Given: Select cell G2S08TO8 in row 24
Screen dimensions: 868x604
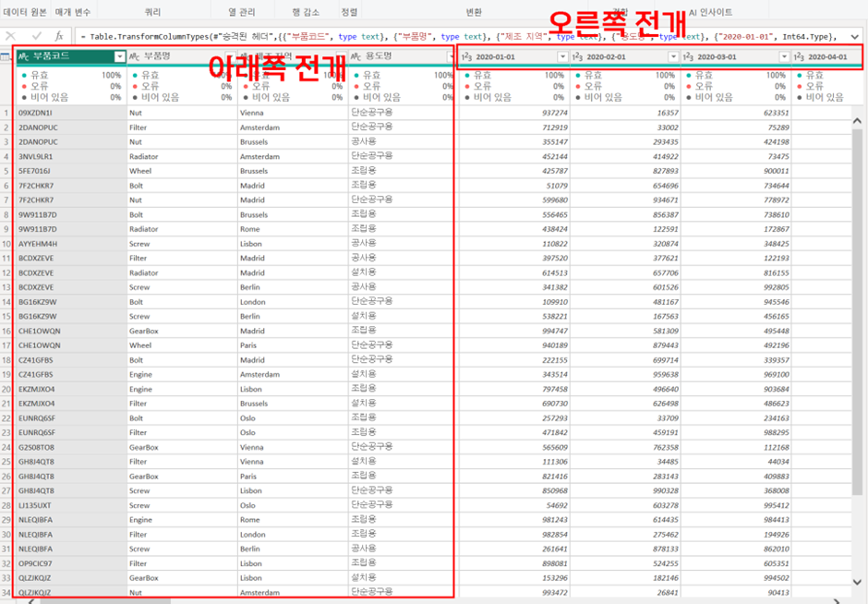Looking at the screenshot, I should [x=71, y=447].
